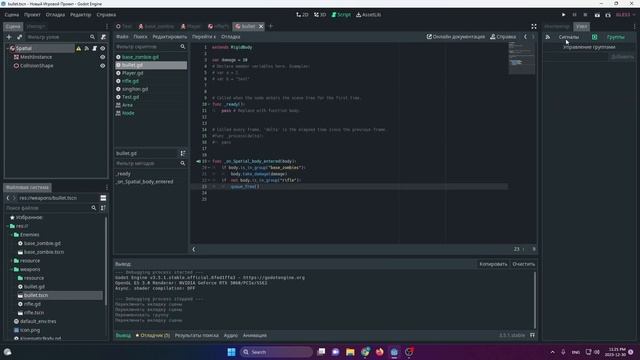Add new scene tab with plus
This screenshot has height=360, width=640.
(x=271, y=26)
